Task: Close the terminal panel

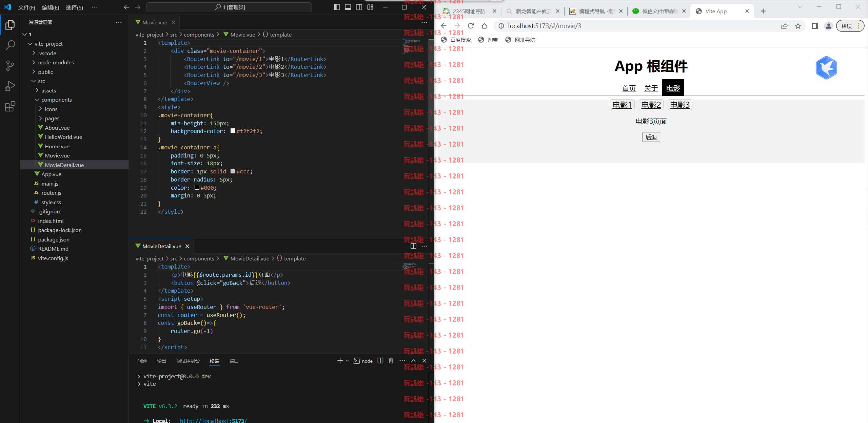Action: [x=424, y=361]
